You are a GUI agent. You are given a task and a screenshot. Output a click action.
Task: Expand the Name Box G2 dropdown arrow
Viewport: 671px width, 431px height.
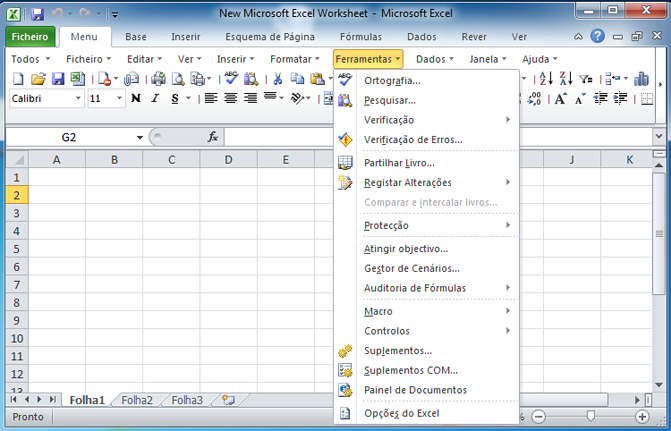[140, 137]
